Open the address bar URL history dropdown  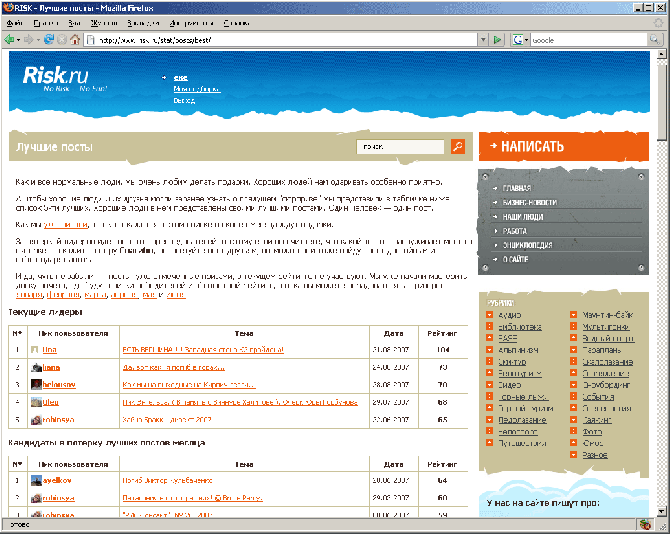tap(482, 40)
